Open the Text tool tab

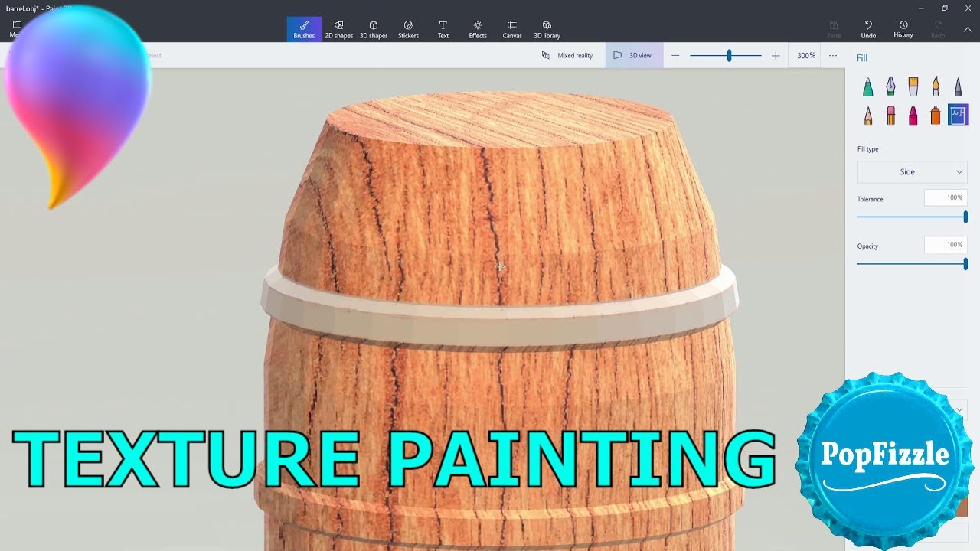pos(443,29)
